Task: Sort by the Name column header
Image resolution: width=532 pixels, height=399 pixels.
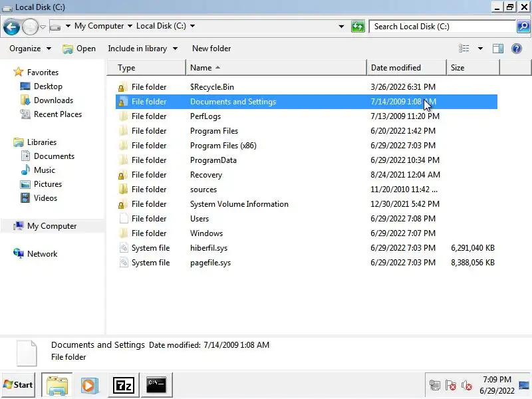Action: tap(276, 68)
